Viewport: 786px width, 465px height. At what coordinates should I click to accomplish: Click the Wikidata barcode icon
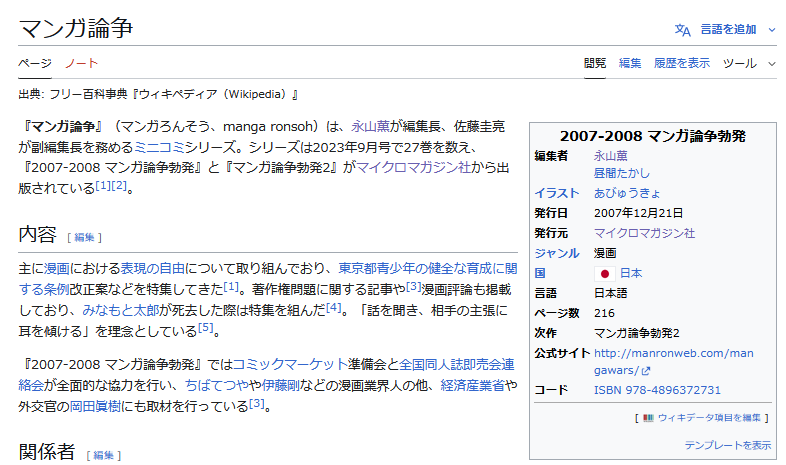648,418
